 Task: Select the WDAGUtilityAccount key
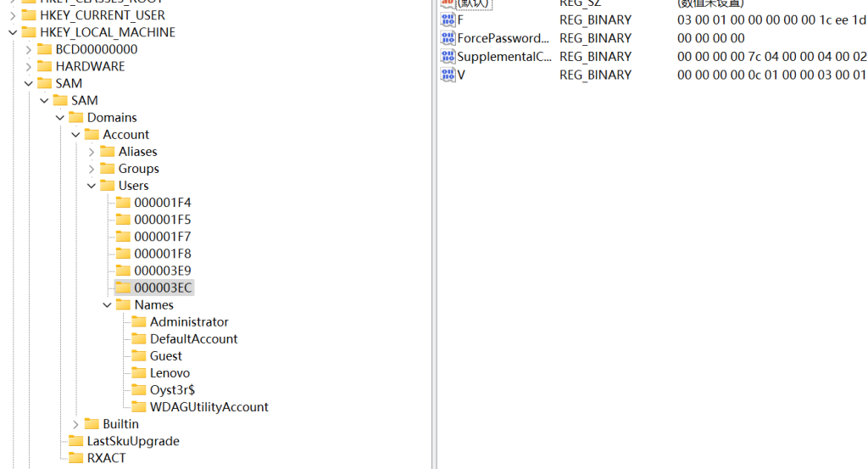209,407
